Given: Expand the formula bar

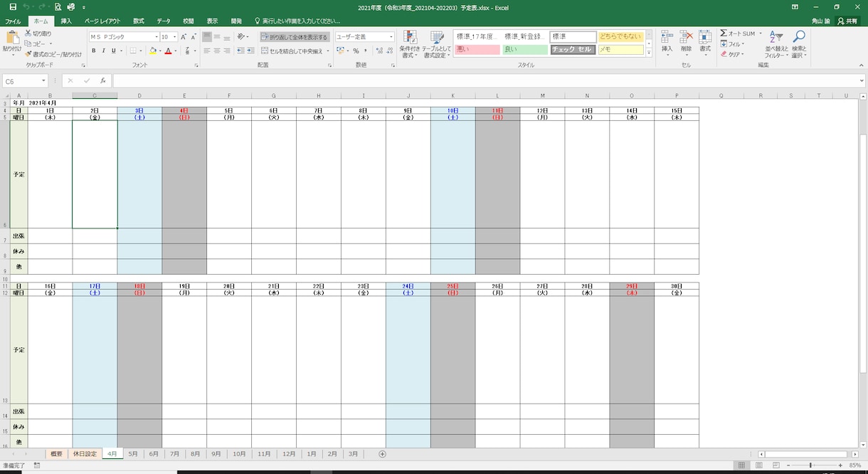Looking at the screenshot, I should tap(860, 81).
